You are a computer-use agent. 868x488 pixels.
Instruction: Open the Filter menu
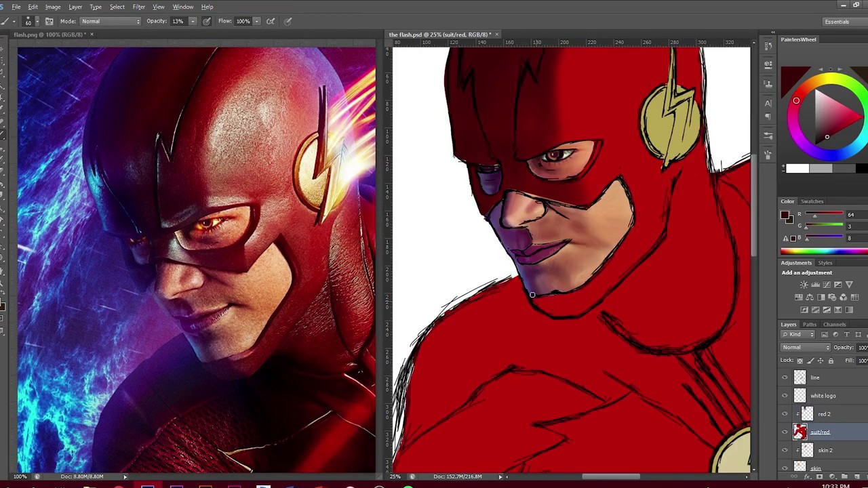(x=138, y=7)
